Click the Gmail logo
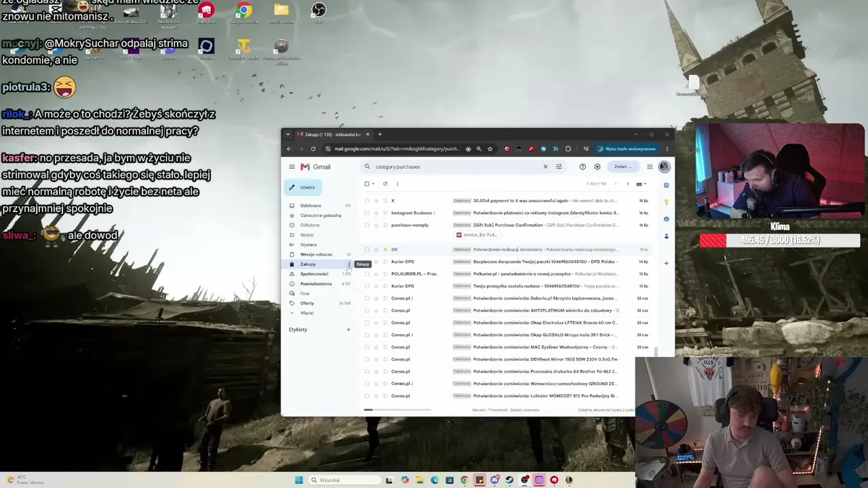868x488 pixels. tap(315, 167)
